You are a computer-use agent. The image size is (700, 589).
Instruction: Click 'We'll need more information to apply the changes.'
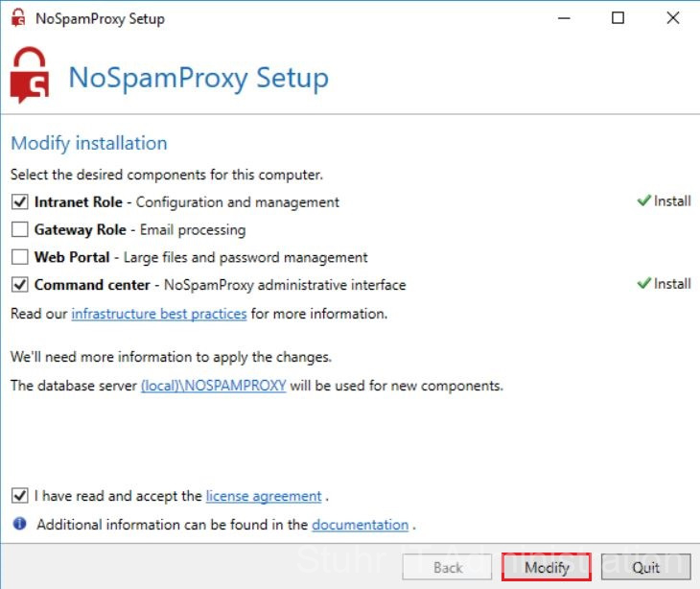click(171, 357)
